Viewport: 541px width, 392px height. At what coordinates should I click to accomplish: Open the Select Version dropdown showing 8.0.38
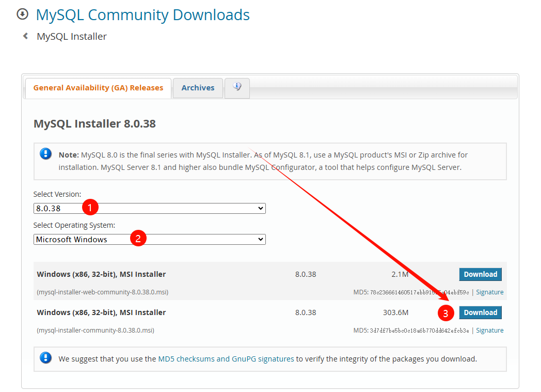(149, 209)
